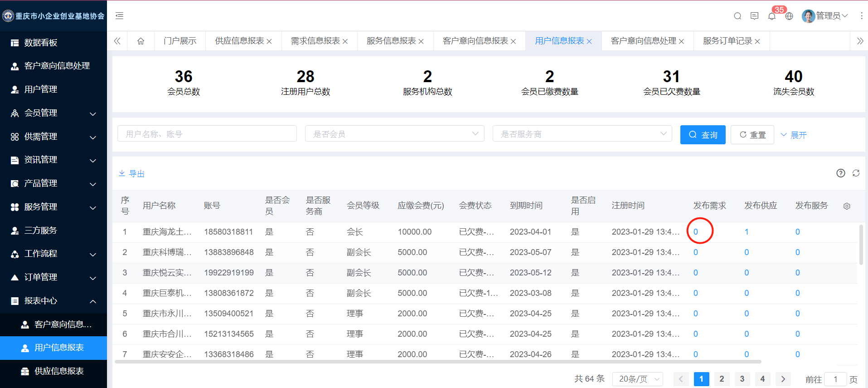Click the 导出 export link
Image resolution: width=868 pixels, height=388 pixels.
pos(131,173)
